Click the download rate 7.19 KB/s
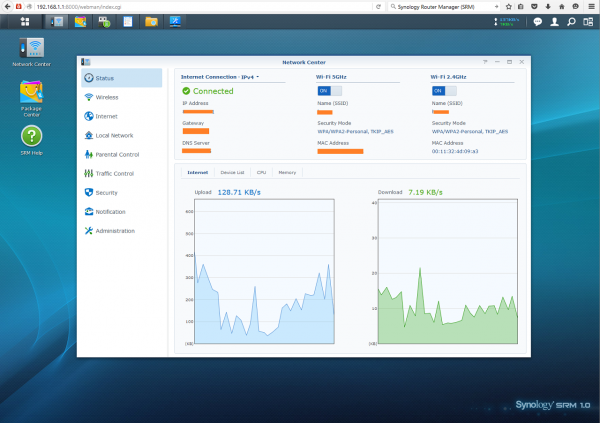This screenshot has width=600, height=423. click(x=426, y=192)
